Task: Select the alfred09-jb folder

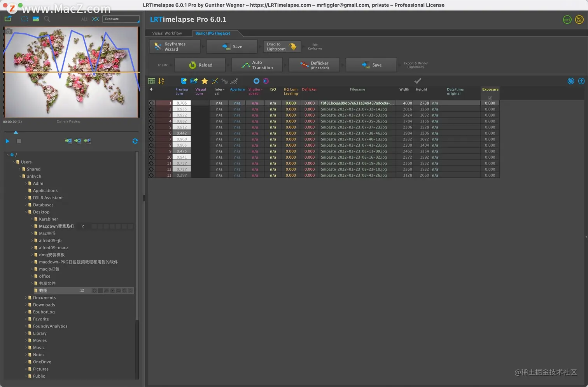Action: coord(50,240)
